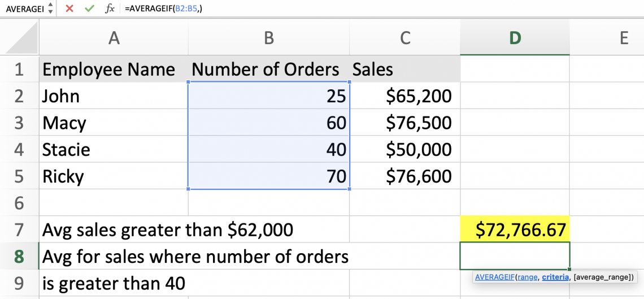Select the active cell D8

pyautogui.click(x=515, y=255)
